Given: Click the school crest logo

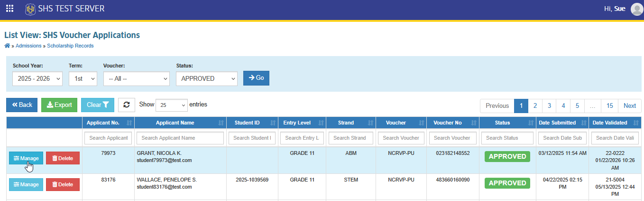Looking at the screenshot, I should (x=30, y=9).
